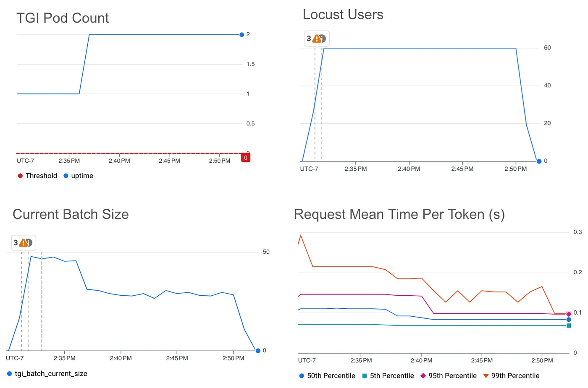Click the alert badge on Locust Users chart
Image resolution: width=588 pixels, height=388 pixels.
[317, 39]
